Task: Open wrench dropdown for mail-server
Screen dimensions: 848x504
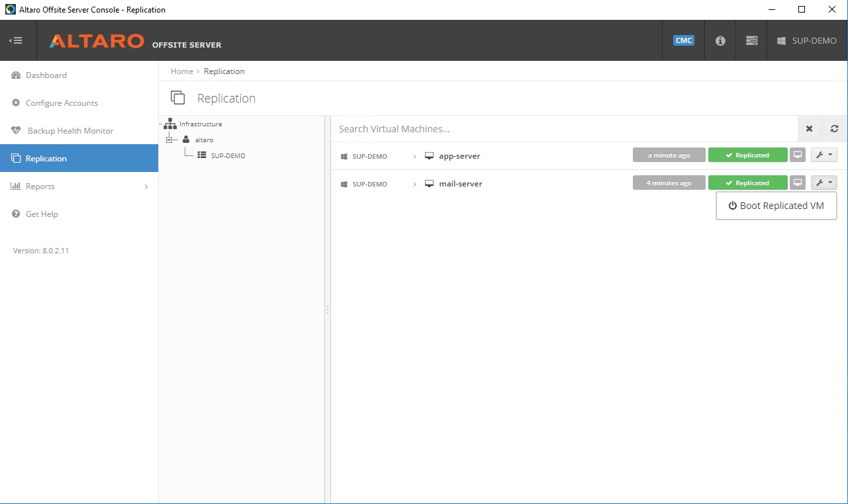Action: tap(824, 183)
